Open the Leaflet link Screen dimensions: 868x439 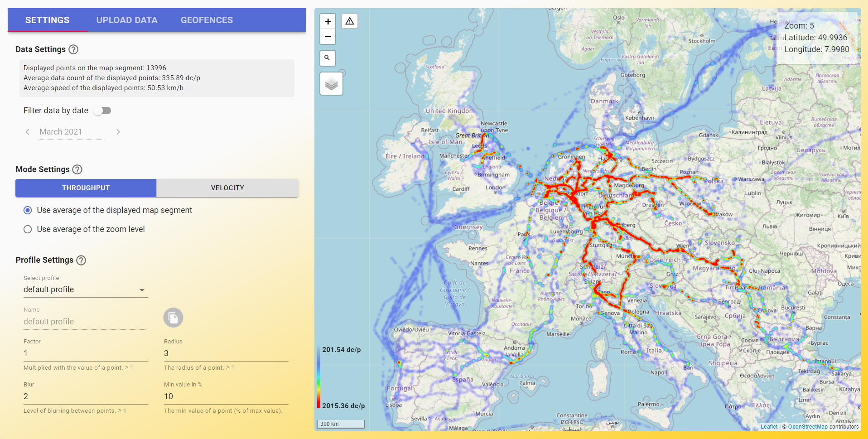tap(769, 427)
